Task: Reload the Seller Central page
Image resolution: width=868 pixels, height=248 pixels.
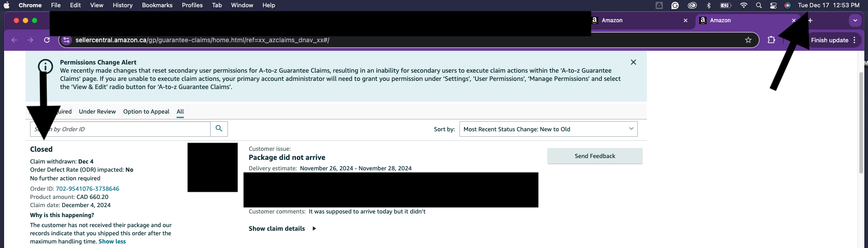Action: (47, 40)
